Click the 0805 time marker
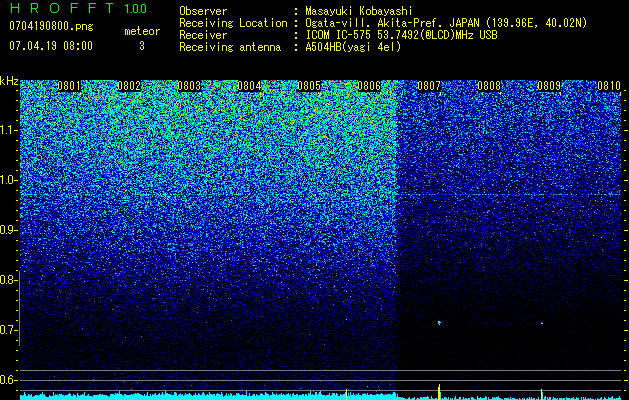 click(309, 86)
